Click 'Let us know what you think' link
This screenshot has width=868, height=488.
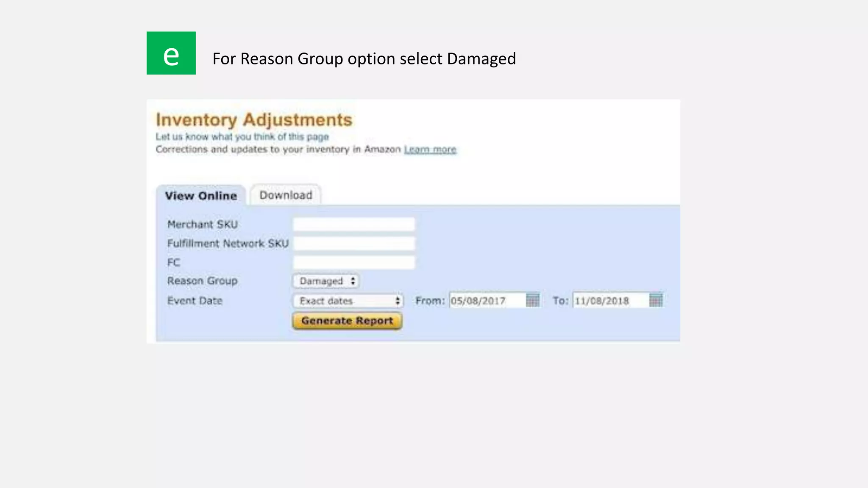click(242, 137)
